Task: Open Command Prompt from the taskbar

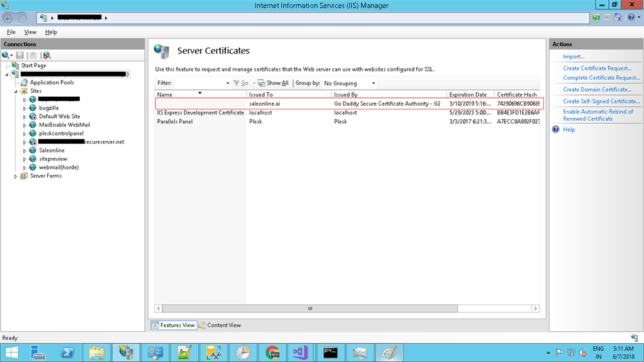Action: [330, 353]
